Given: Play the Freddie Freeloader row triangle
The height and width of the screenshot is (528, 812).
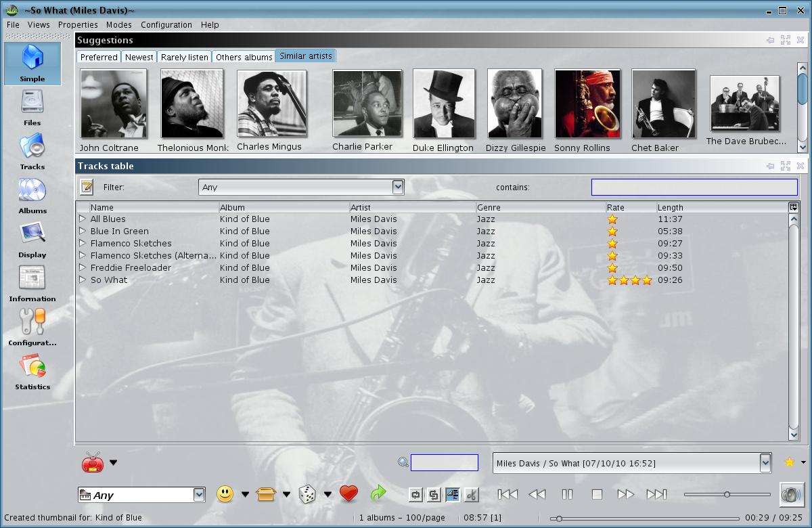Looking at the screenshot, I should click(83, 267).
